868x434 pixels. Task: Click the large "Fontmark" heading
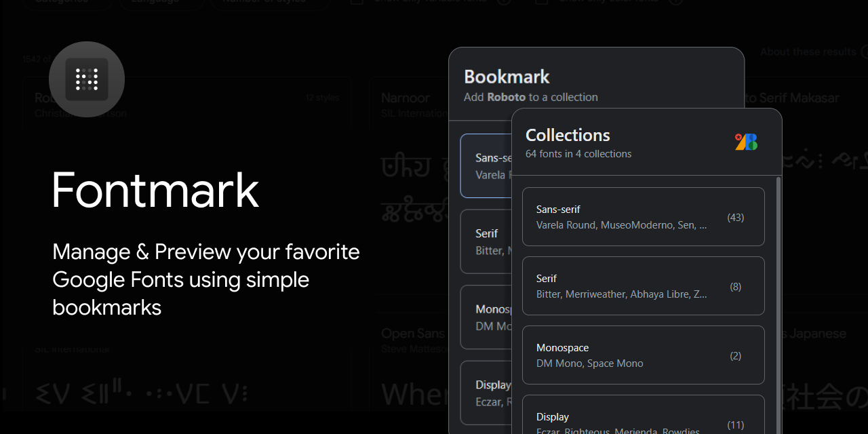[x=155, y=191]
